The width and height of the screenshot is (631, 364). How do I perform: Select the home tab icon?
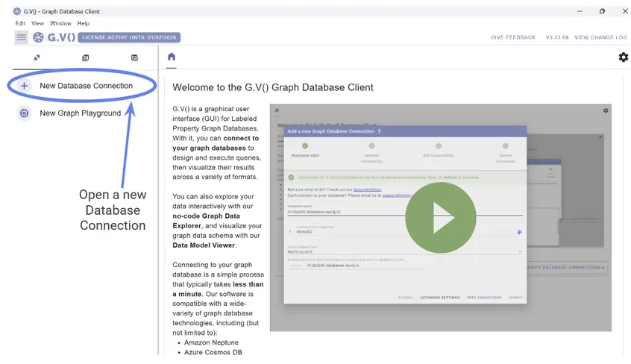172,57
